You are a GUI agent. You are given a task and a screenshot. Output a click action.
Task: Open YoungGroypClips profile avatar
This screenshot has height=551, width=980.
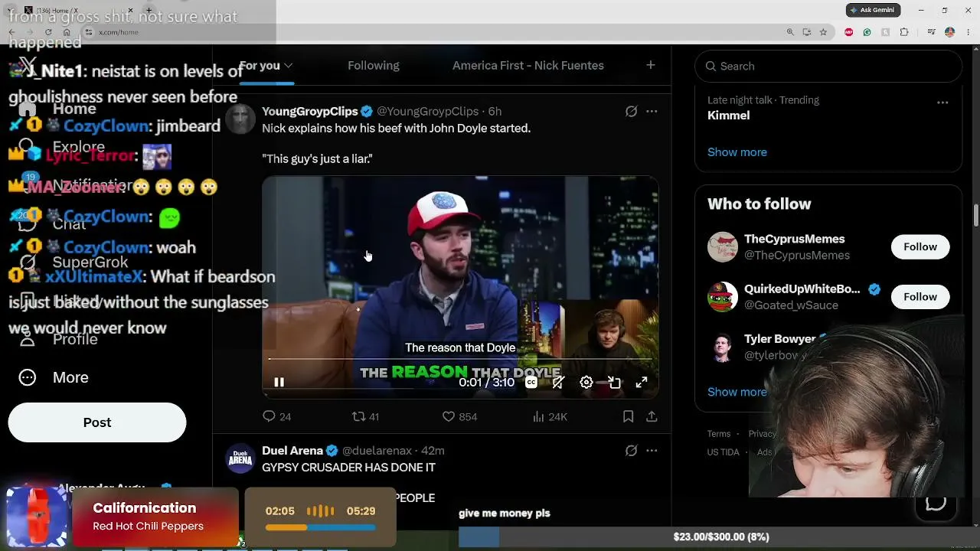point(240,119)
